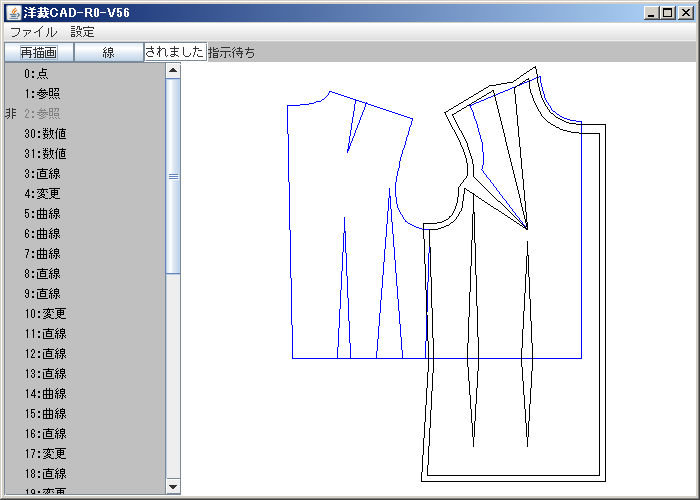The width and height of the screenshot is (700, 500).
Task: Select list row 18:直線
Action: [85, 474]
